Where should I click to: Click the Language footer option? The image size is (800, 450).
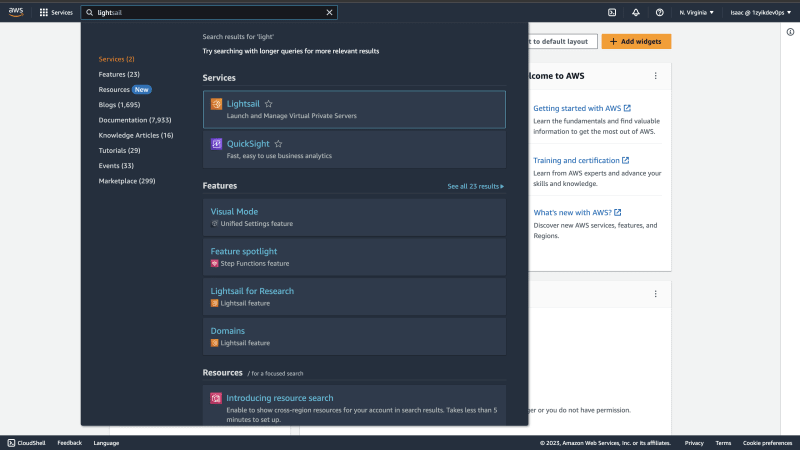[106, 443]
